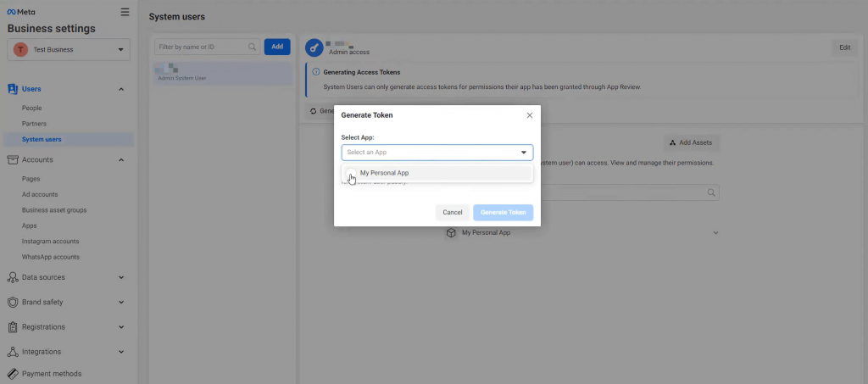Select the Admin System User row
Screen dimensions: 868x384
(223, 73)
